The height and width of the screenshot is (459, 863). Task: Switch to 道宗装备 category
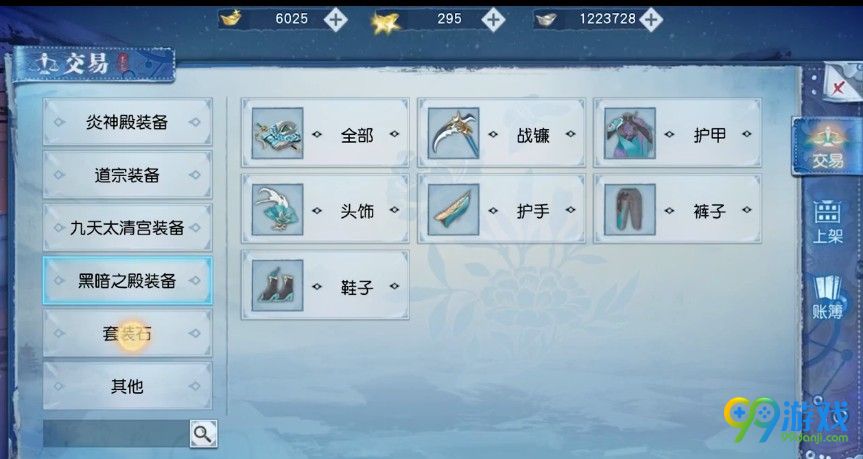click(x=127, y=175)
